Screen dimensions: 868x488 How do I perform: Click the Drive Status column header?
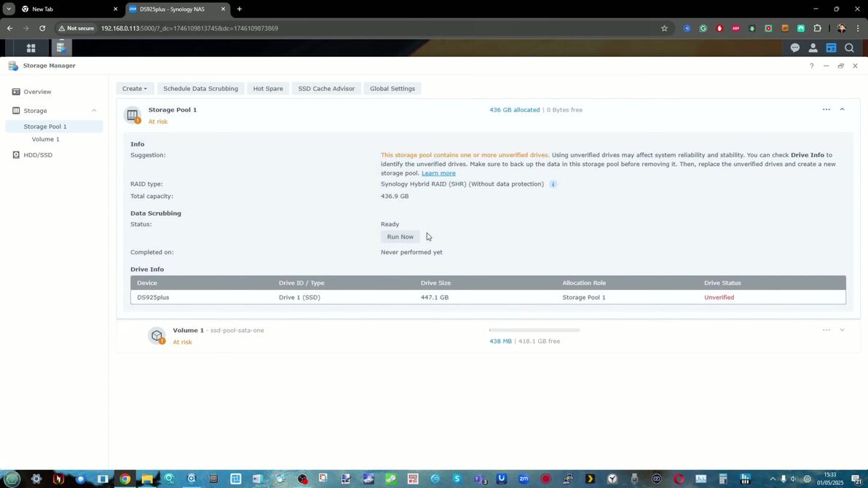click(722, 283)
